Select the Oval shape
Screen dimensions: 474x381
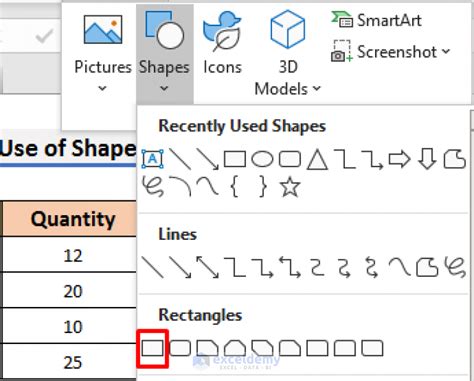tap(262, 159)
